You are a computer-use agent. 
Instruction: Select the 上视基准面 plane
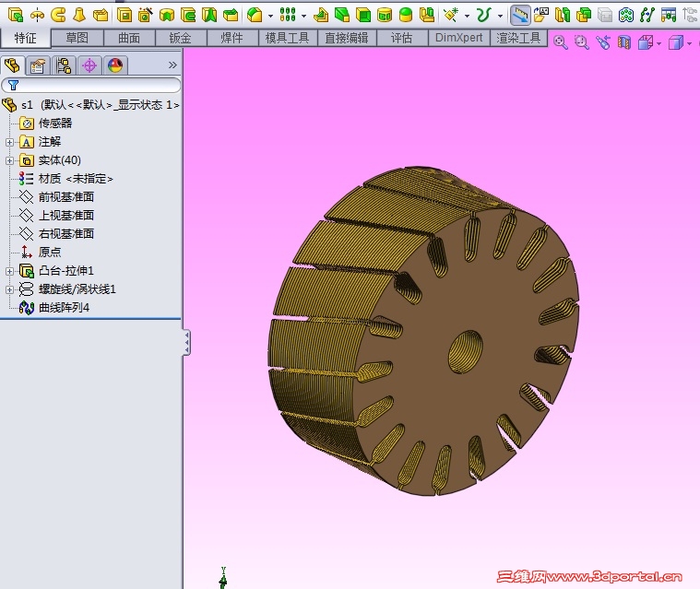(56, 216)
